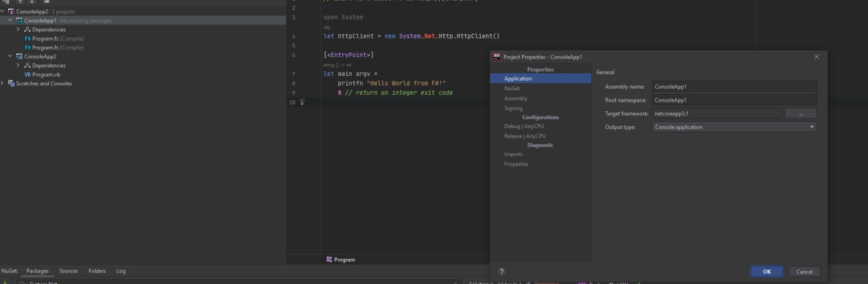Select Debug | AnyCPU configuration
The image size is (868, 284).
[x=524, y=126]
